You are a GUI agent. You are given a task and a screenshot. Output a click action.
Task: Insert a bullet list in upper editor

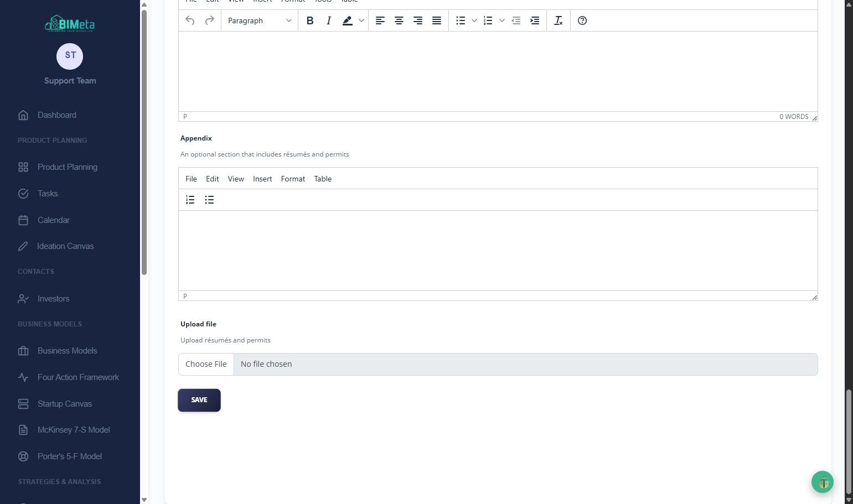coord(461,20)
